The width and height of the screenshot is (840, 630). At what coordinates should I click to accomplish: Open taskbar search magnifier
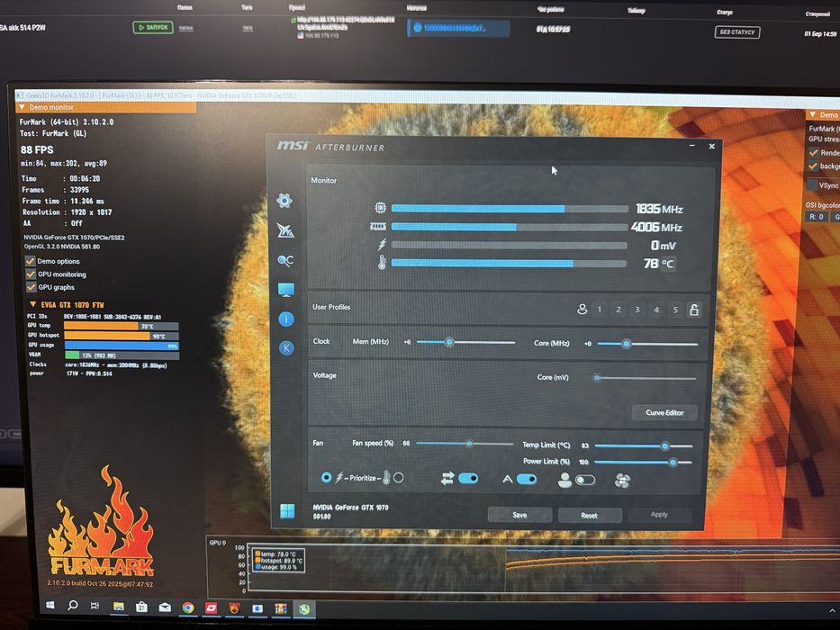click(72, 606)
